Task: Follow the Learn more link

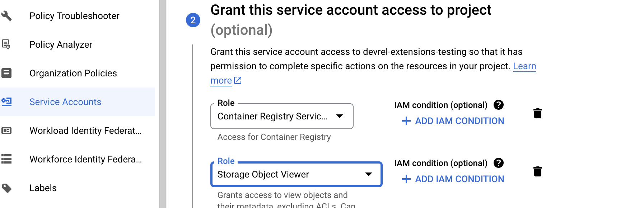Action: 524,66
